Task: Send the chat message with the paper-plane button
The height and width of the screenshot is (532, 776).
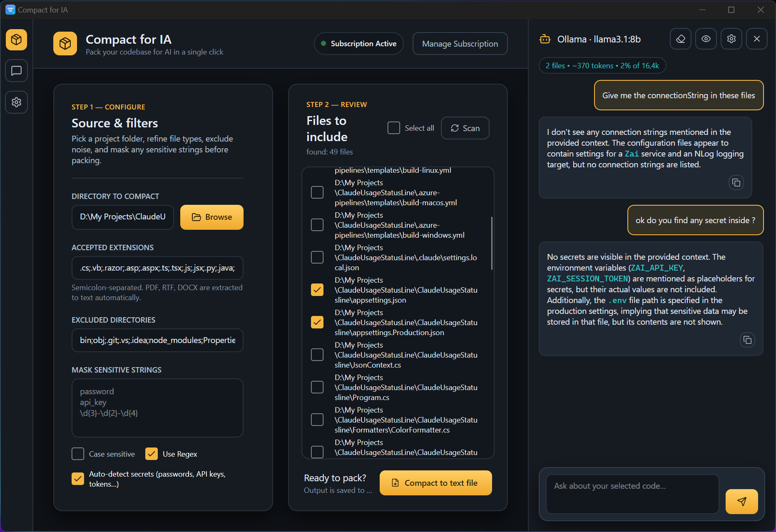Action: pyautogui.click(x=741, y=501)
